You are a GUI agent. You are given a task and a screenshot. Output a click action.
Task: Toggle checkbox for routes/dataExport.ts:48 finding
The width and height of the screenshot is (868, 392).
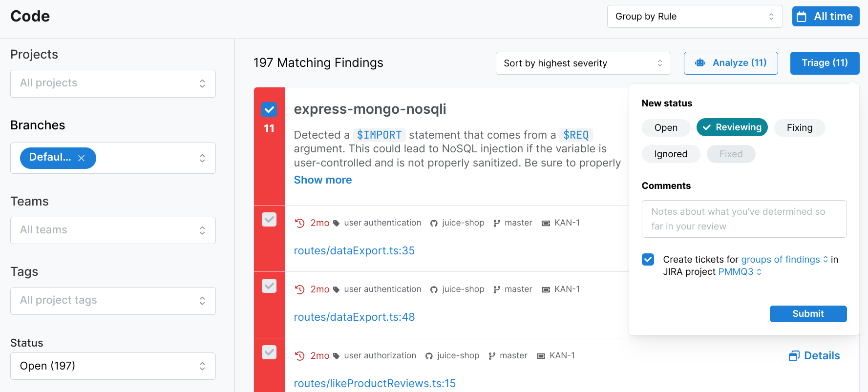point(269,286)
